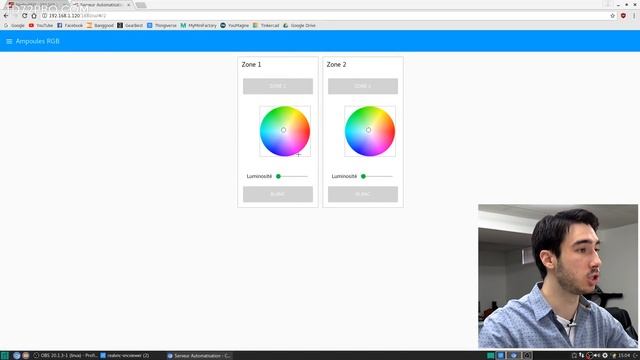Click the bottom gray button in Zone 2
The height and width of the screenshot is (360, 640).
(363, 194)
